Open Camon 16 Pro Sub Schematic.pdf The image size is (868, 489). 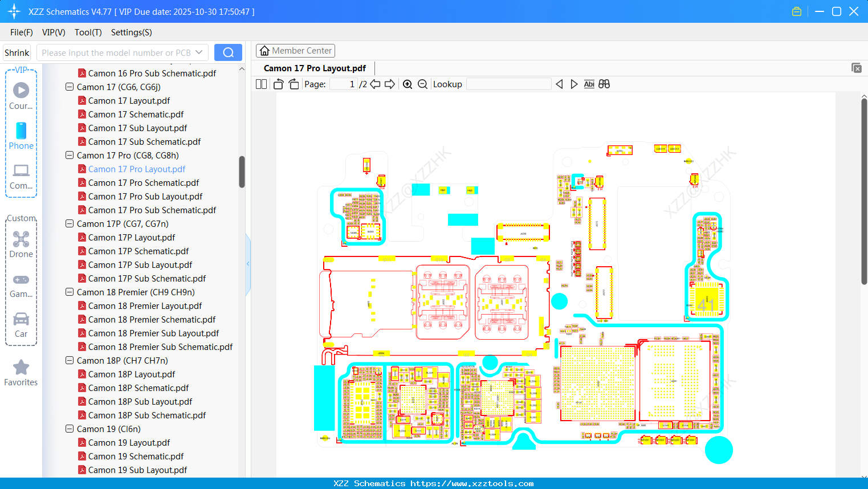click(x=152, y=74)
